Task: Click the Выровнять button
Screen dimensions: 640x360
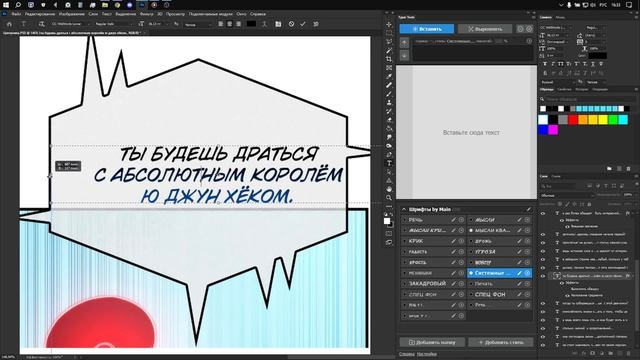Action: pos(485,29)
